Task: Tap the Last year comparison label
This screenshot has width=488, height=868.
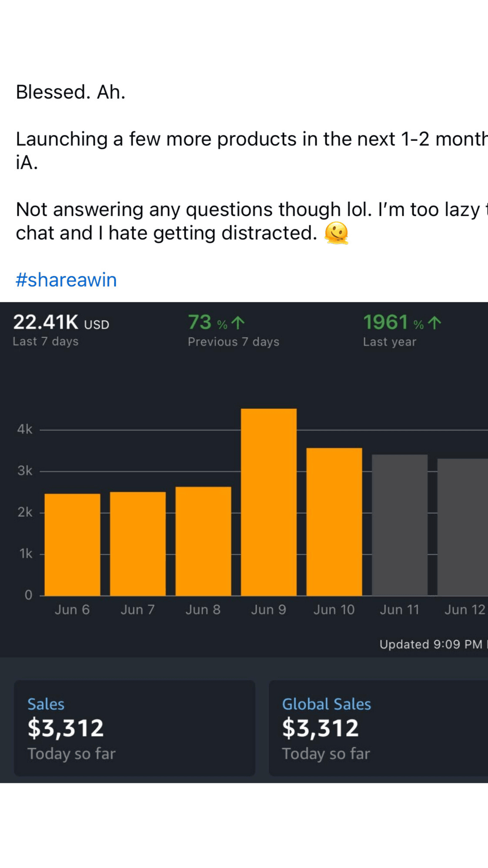Action: click(x=389, y=342)
